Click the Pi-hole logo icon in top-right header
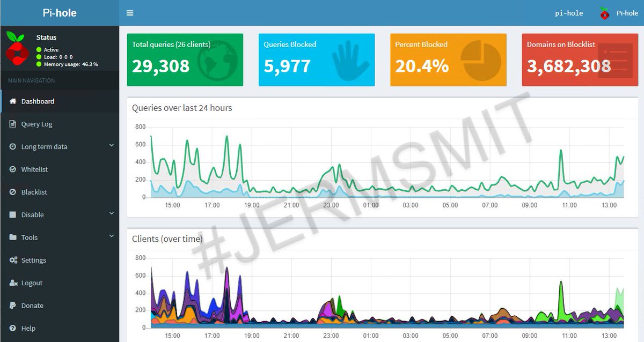 (x=605, y=13)
